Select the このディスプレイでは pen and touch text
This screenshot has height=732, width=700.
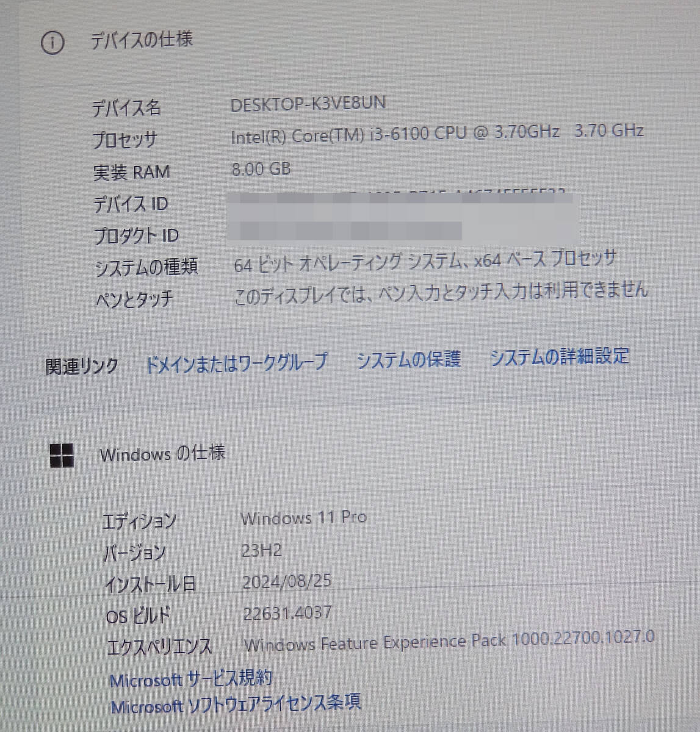coord(441,292)
